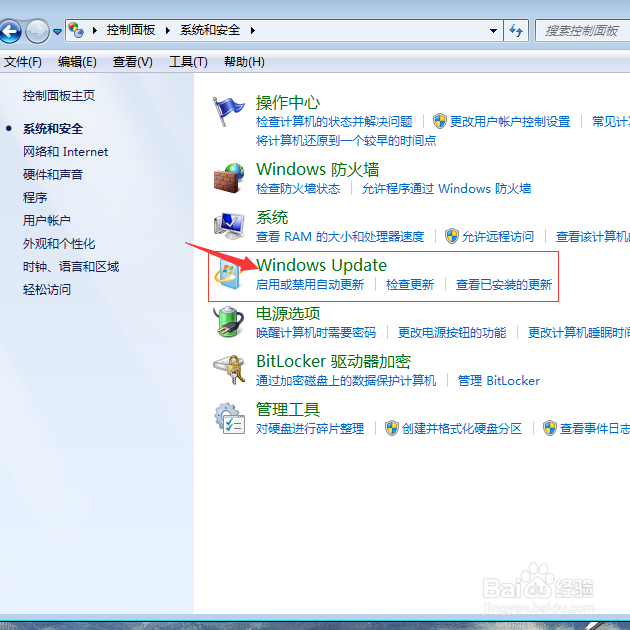Click the Control Panel icon in address bar

click(76, 30)
